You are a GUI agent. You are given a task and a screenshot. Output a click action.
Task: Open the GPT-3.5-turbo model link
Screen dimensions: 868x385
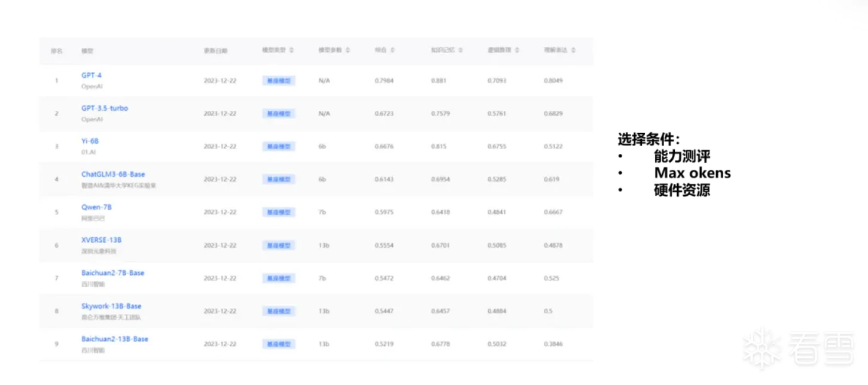click(x=105, y=108)
